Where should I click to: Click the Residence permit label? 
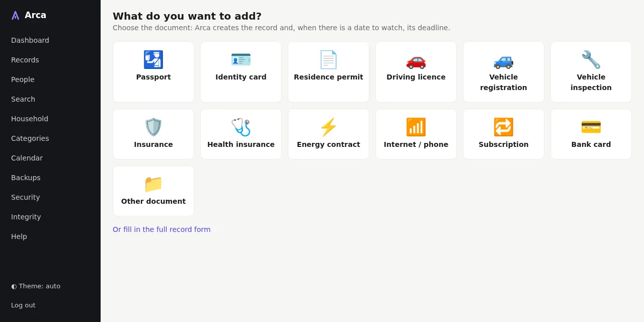(x=329, y=77)
